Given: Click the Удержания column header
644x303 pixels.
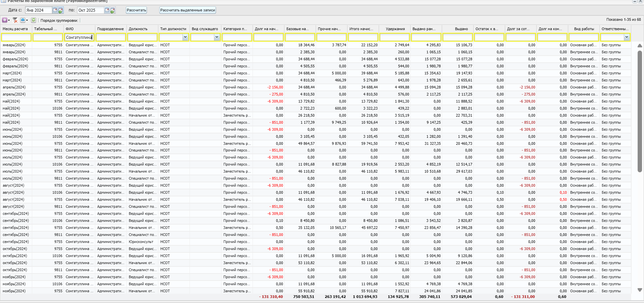Looking at the screenshot, I should pos(395,29).
